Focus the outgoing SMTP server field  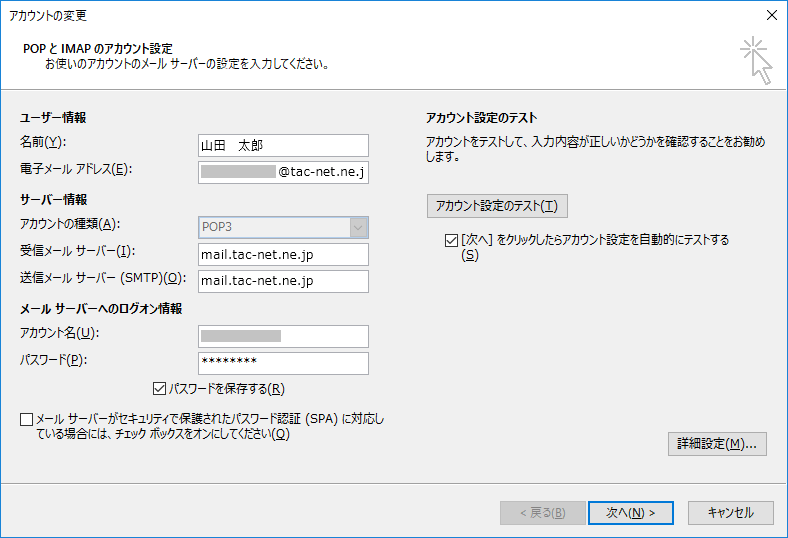pos(283,281)
